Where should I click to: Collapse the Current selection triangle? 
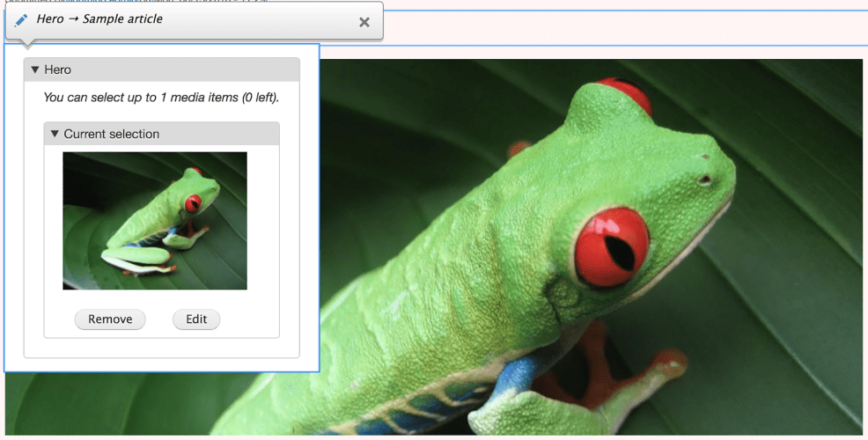tap(55, 134)
